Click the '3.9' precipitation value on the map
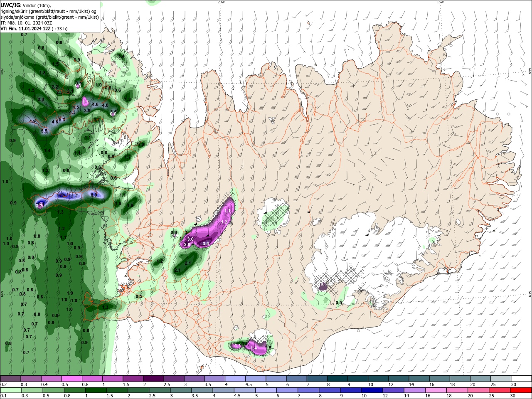 [87, 111]
